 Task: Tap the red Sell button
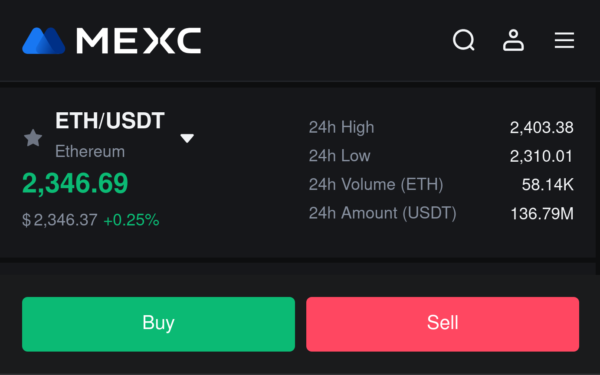[442, 324]
